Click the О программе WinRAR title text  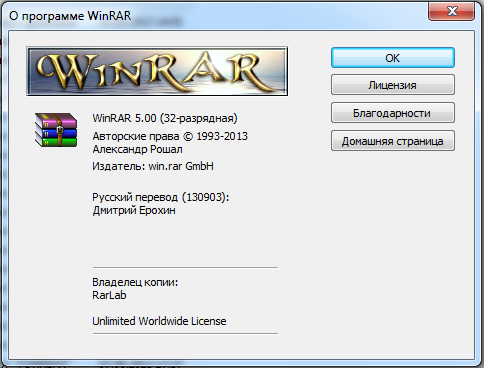pos(70,16)
